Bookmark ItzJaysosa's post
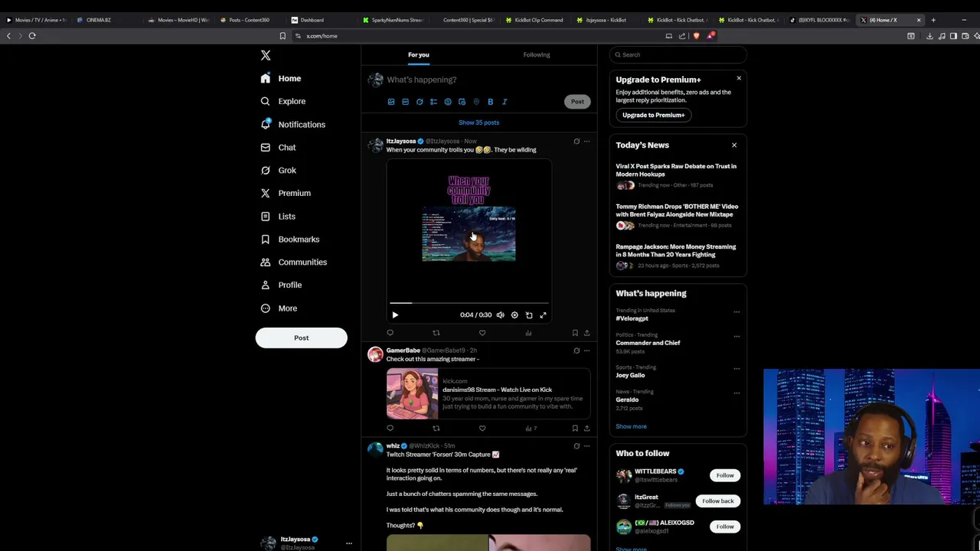 coord(575,333)
